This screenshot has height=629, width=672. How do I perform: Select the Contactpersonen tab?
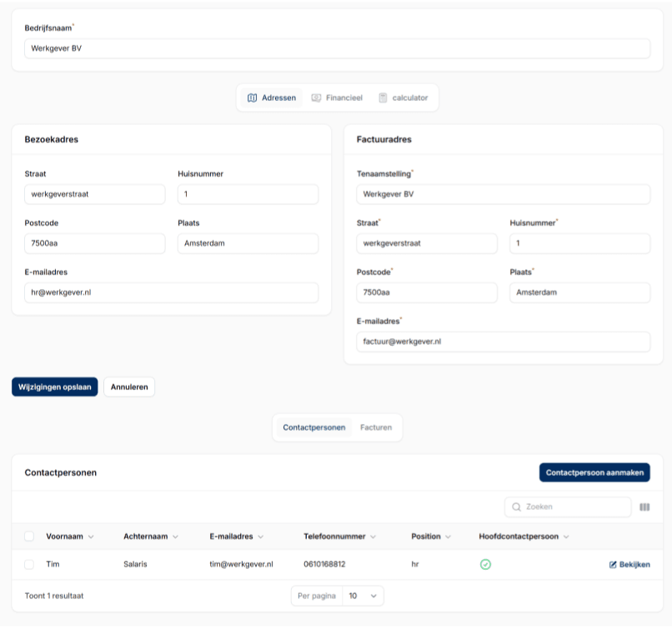pos(314,427)
